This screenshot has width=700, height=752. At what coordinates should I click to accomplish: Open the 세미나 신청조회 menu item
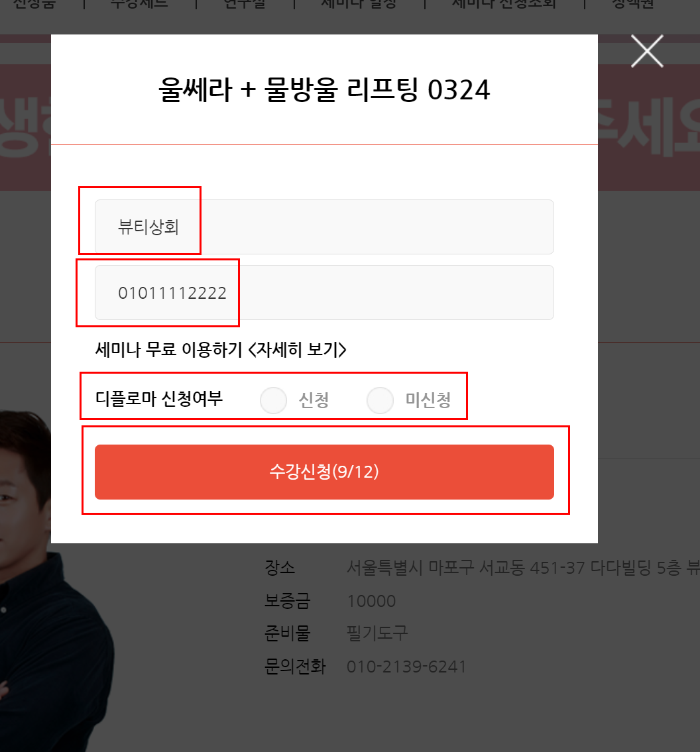click(x=504, y=4)
